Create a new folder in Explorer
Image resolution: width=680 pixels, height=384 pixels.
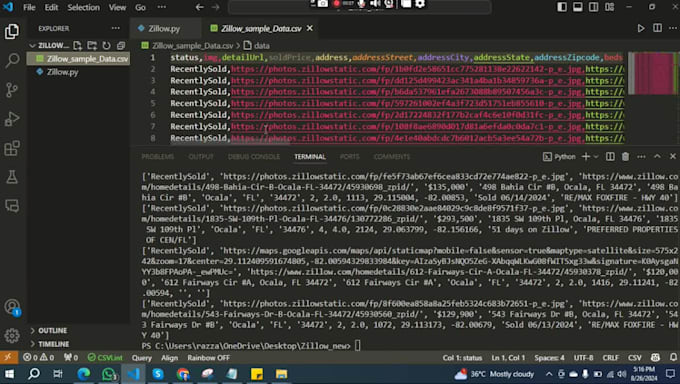point(92,45)
